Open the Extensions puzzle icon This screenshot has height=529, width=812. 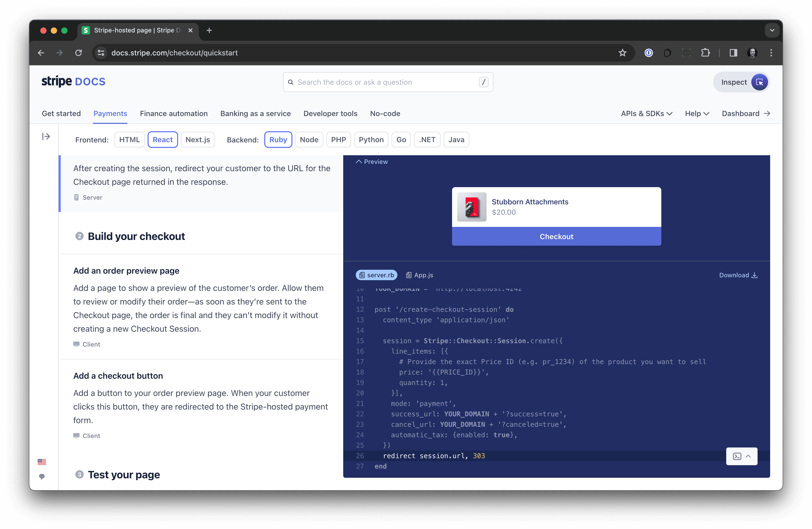[705, 53]
